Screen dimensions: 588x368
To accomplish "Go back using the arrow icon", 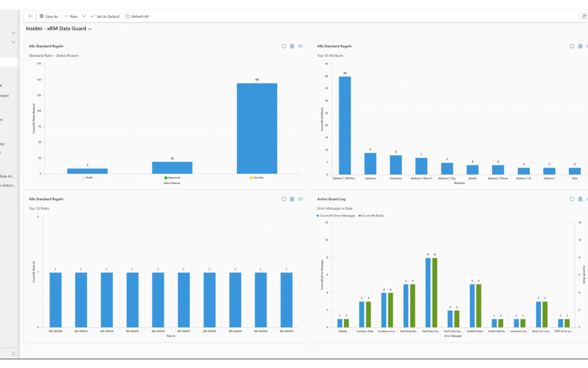I will point(31,16).
